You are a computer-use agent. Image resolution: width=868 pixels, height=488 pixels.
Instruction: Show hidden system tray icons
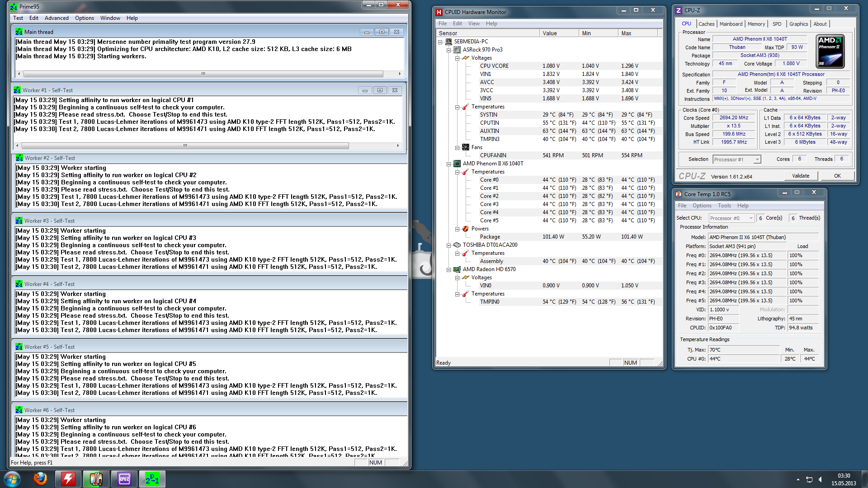point(798,479)
